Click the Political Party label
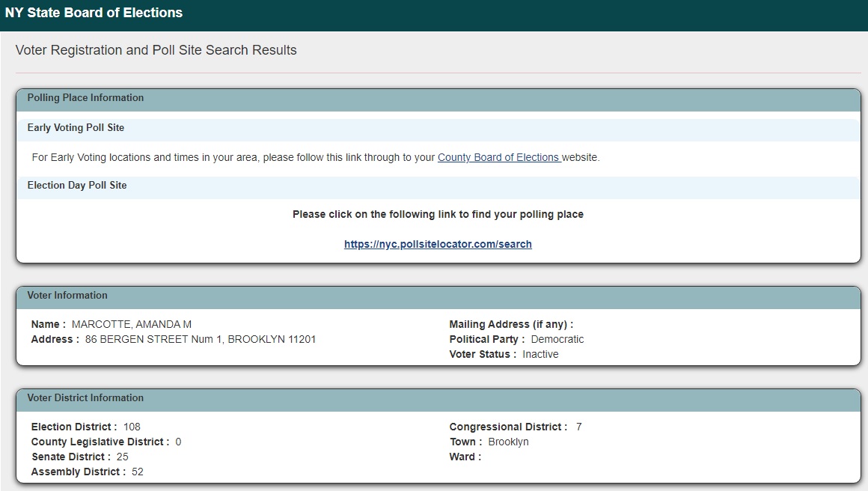868x491 pixels. (x=486, y=339)
